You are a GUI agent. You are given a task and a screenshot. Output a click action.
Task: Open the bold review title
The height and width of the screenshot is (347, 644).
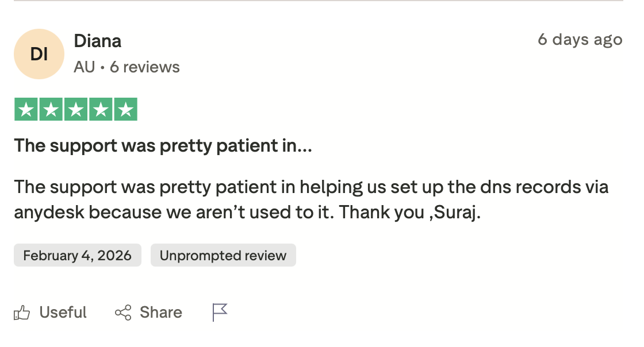click(163, 146)
